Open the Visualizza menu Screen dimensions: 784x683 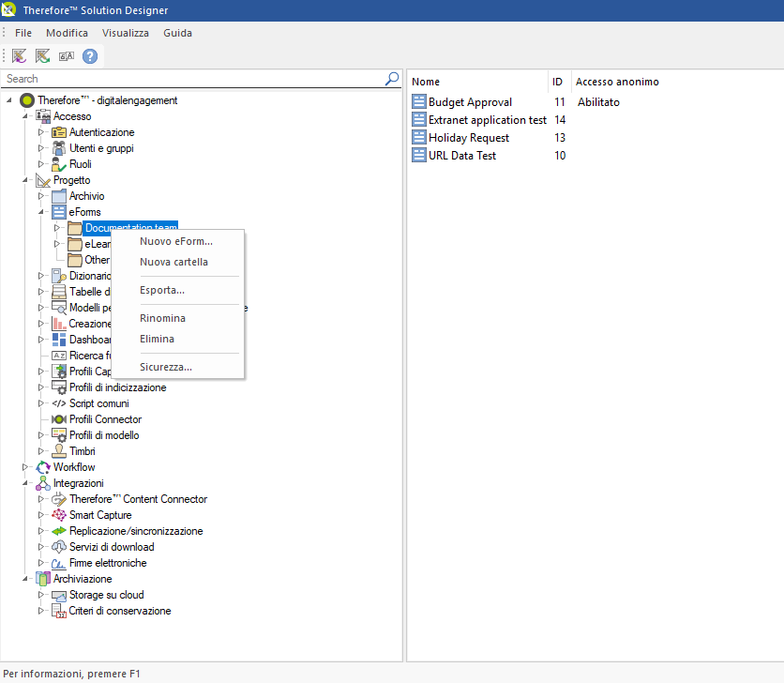coord(126,33)
